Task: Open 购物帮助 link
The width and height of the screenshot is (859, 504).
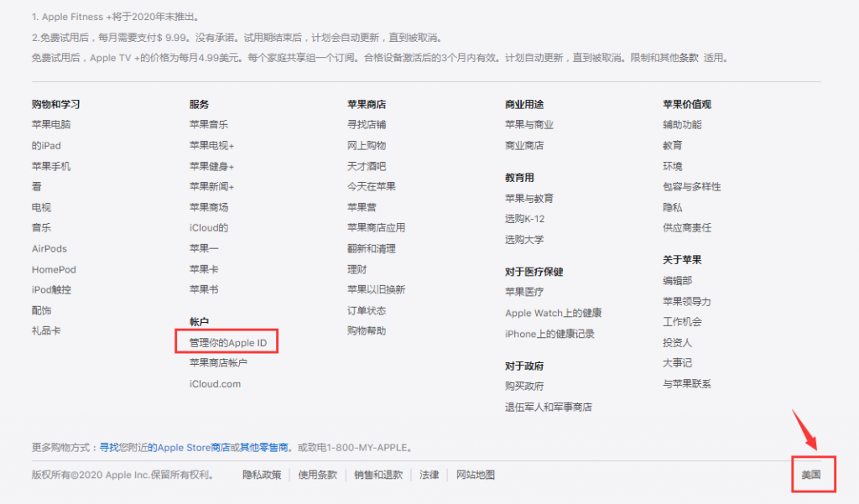Action: 367,331
